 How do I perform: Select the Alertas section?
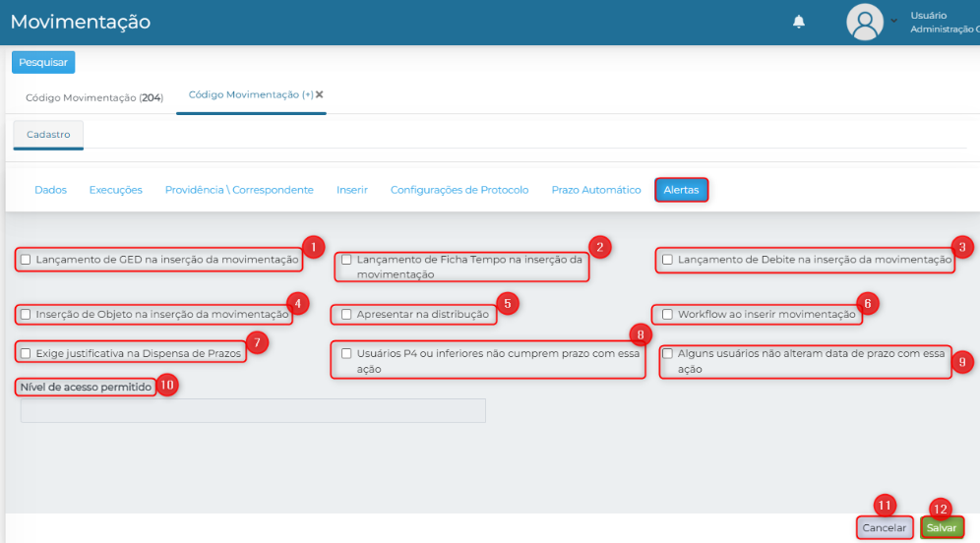[681, 190]
